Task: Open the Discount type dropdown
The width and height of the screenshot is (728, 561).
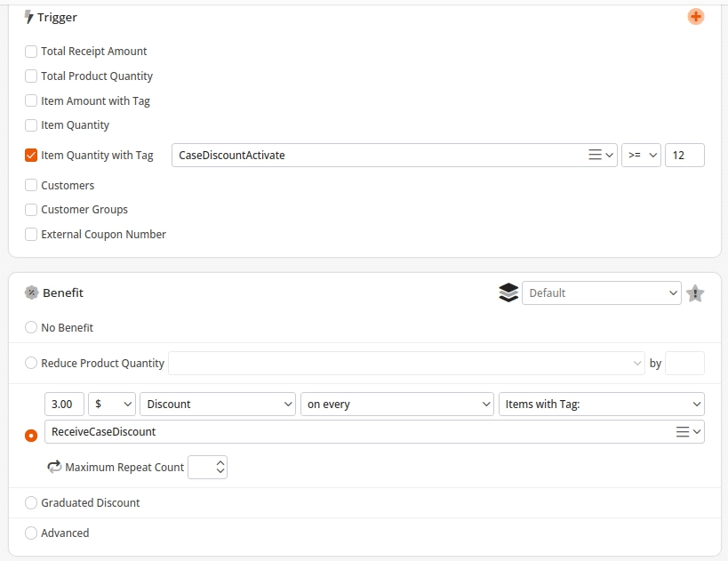Action: click(218, 405)
